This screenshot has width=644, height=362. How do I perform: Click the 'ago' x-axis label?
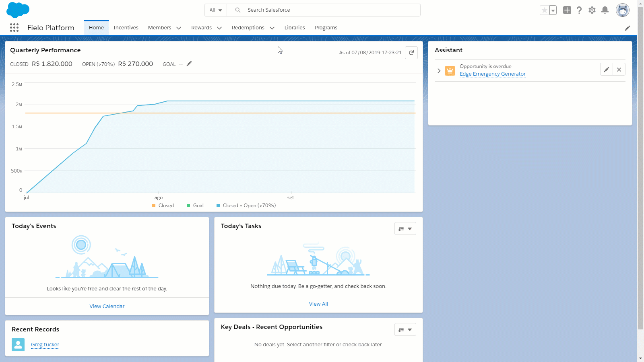[x=159, y=197]
